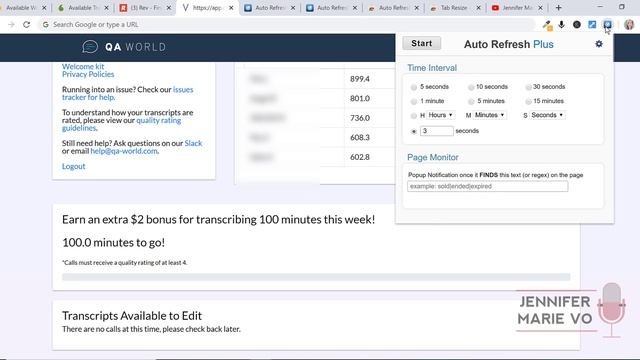Open the issues tracker for help link

[x=127, y=93]
